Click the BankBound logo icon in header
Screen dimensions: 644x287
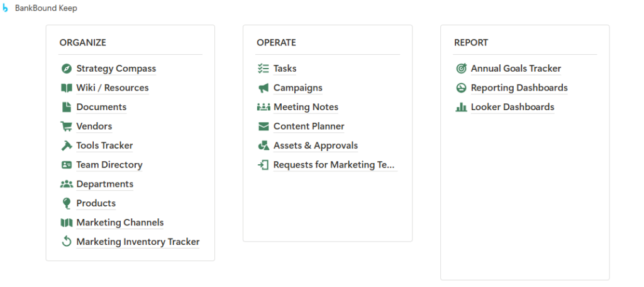pyautogui.click(x=5, y=8)
